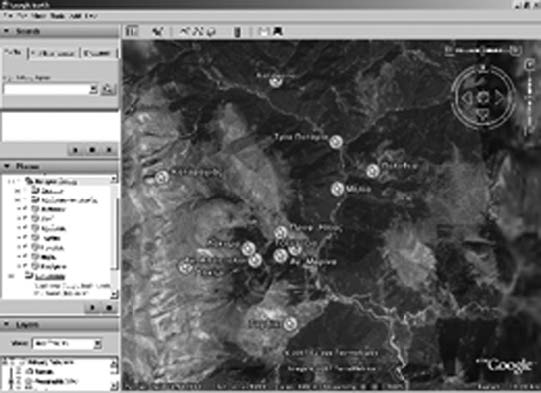541x393 pixels.
Task: Select the Terrain row in Layers
Action: click(44, 372)
